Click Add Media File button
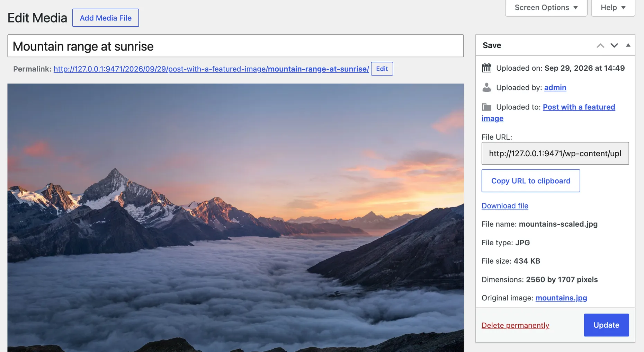 [x=106, y=18]
